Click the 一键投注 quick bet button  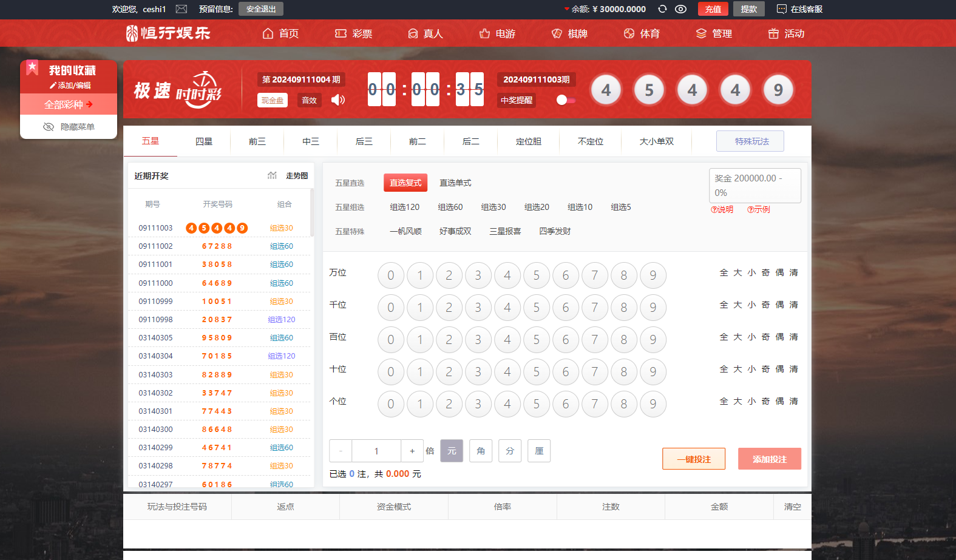693,459
